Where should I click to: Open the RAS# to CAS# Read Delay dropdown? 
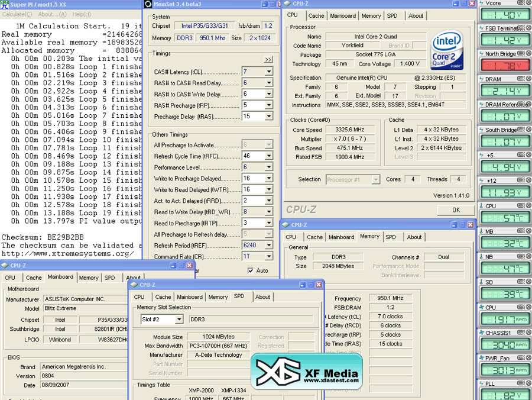click(269, 83)
